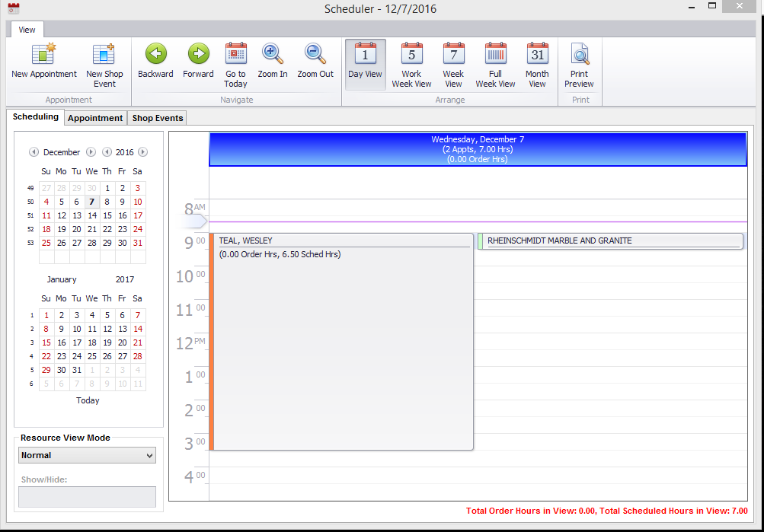
Task: Click the Wednesday, December 7 day header
Action: pyautogui.click(x=478, y=149)
